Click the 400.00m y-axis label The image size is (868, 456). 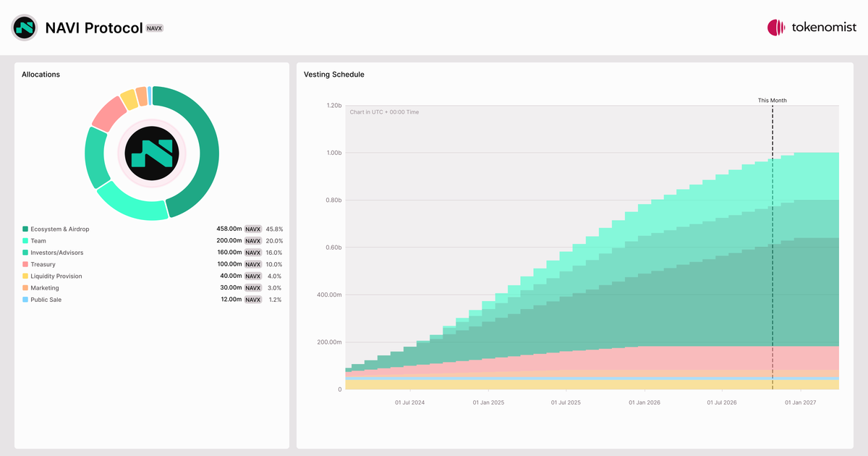330,295
